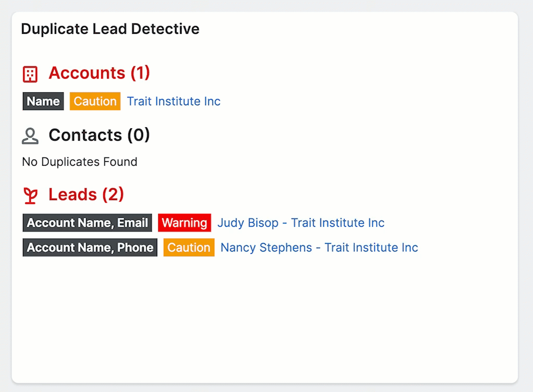Click the word Accounts in the heading

tap(87, 73)
